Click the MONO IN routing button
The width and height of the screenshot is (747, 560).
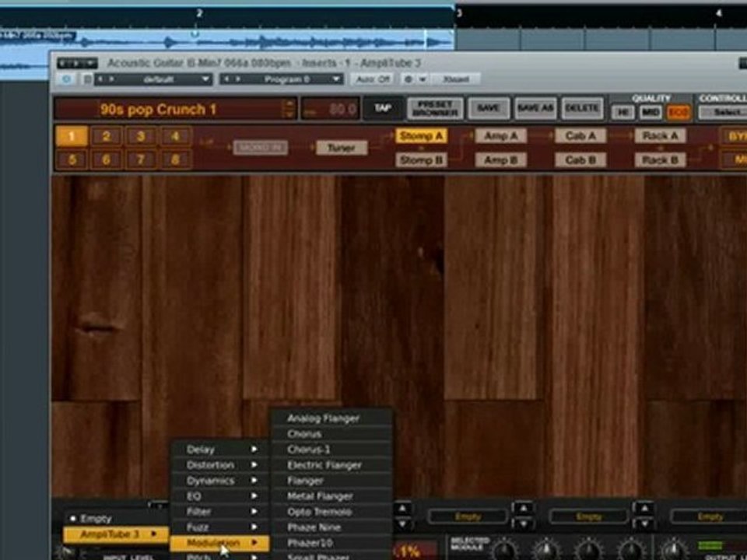click(261, 148)
